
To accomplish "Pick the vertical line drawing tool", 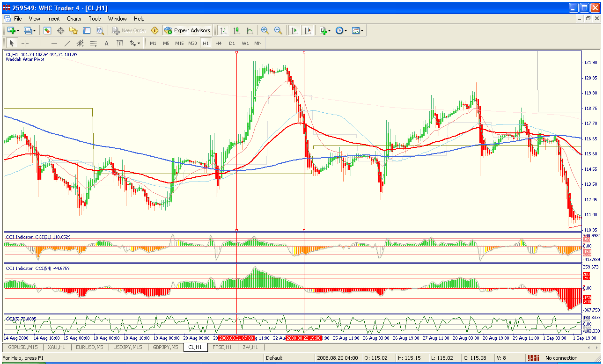I will click(x=41, y=43).
